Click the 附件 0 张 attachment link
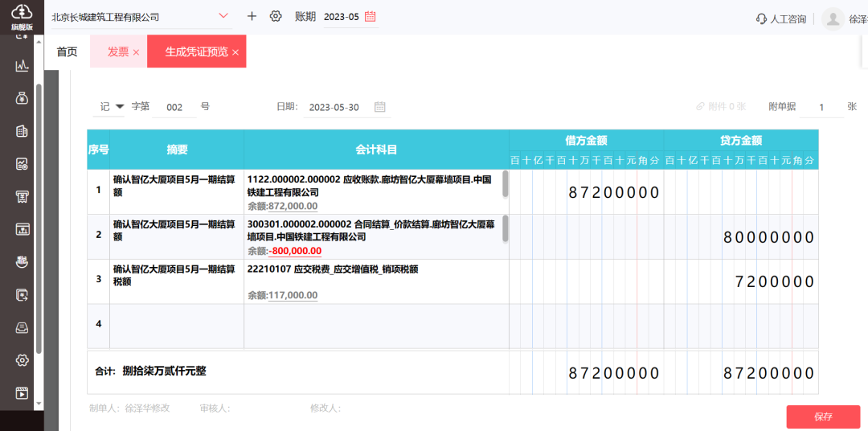This screenshot has height=431, width=868. point(721,106)
